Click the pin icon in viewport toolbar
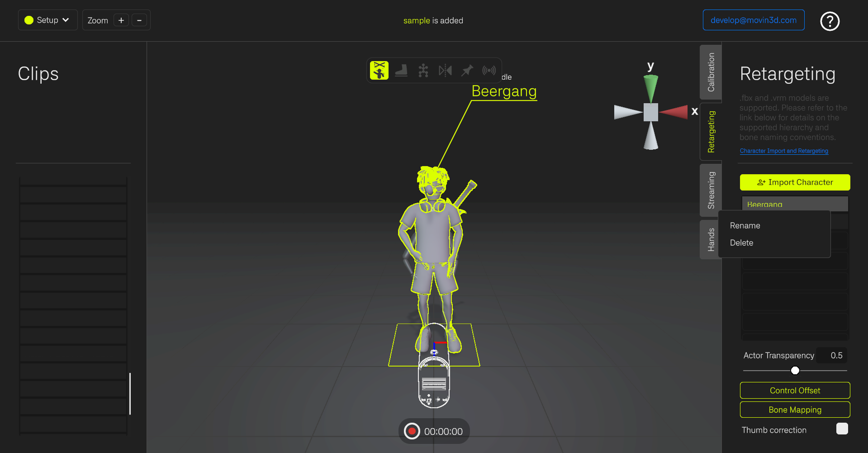The height and width of the screenshot is (453, 868). pyautogui.click(x=467, y=71)
